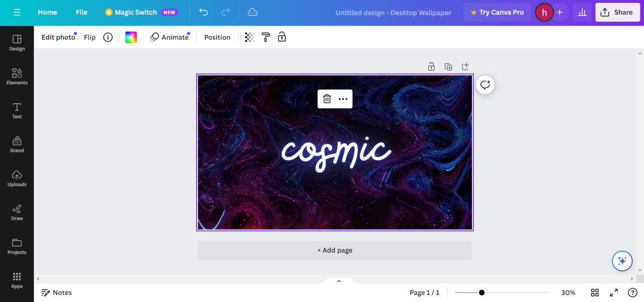
Task: Undo the last action
Action: [204, 12]
